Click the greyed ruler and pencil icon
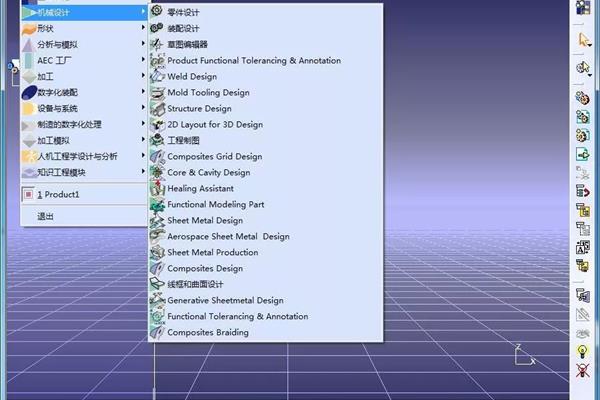The height and width of the screenshot is (400, 600). 582,315
